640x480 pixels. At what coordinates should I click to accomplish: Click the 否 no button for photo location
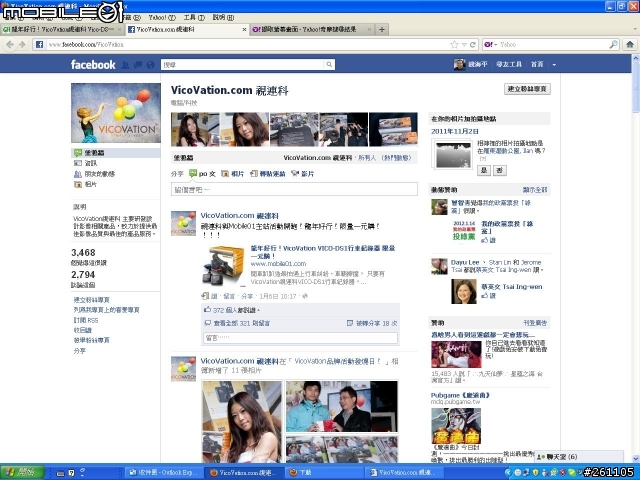tap(499, 170)
